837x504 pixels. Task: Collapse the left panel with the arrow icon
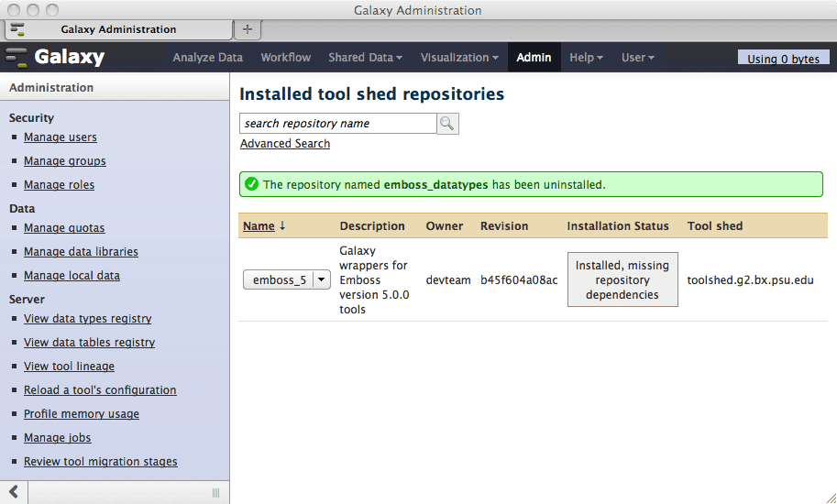tap(14, 492)
